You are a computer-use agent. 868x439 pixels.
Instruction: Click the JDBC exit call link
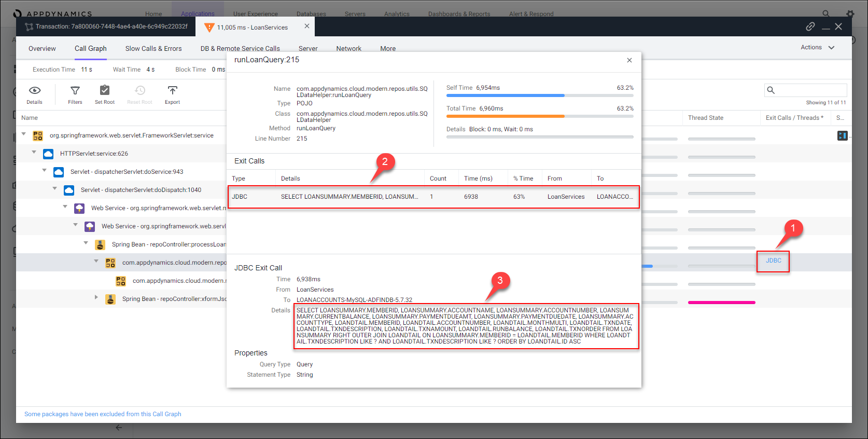click(773, 260)
